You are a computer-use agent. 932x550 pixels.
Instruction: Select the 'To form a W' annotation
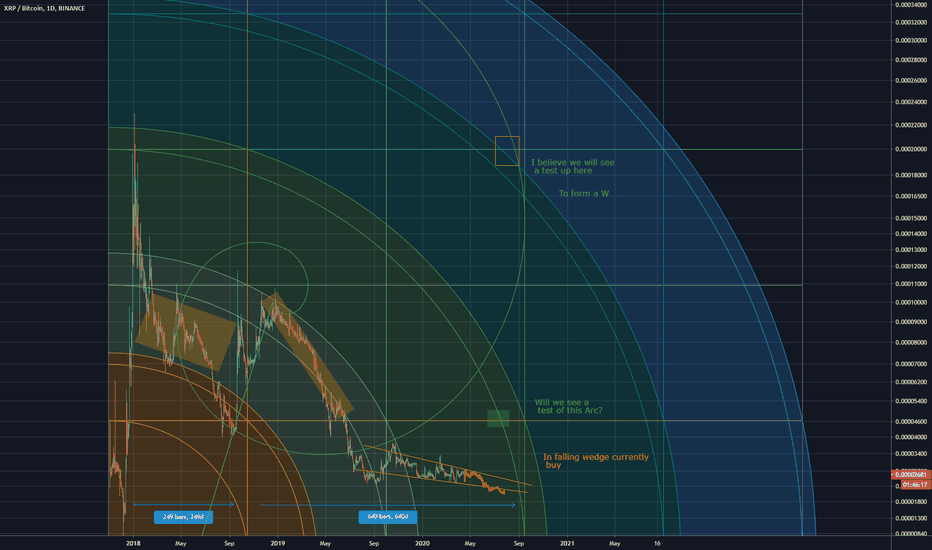point(584,193)
